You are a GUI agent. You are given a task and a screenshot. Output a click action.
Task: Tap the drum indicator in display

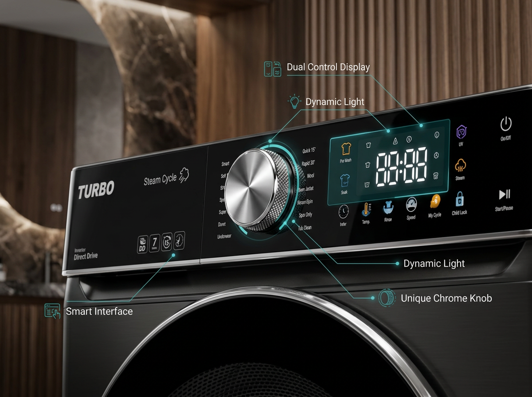(436, 175)
